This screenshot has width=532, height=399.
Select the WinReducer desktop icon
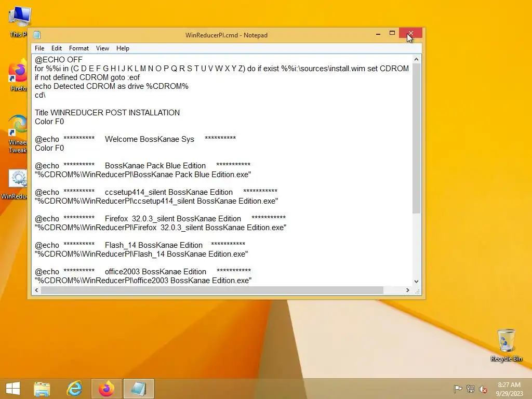coord(15,185)
